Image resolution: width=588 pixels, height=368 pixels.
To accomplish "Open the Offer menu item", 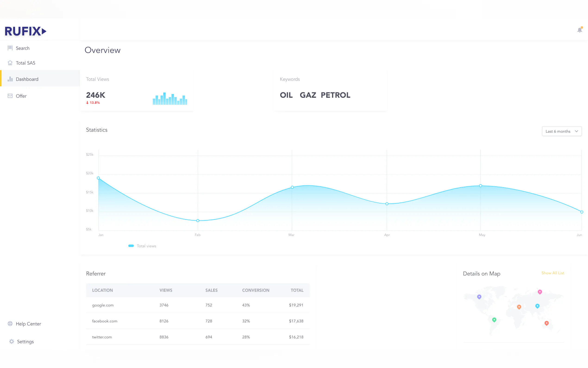I will 21,96.
